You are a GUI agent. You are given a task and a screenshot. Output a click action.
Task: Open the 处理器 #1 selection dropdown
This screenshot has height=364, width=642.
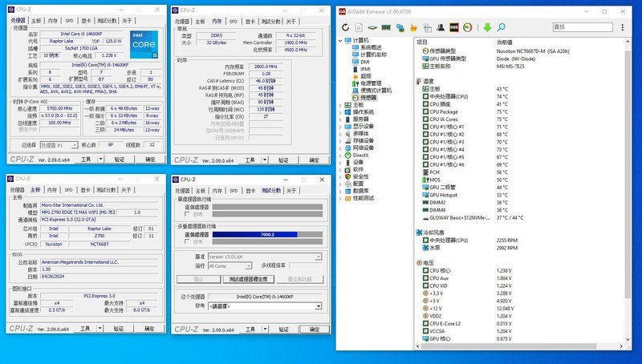pyautogui.click(x=74, y=145)
